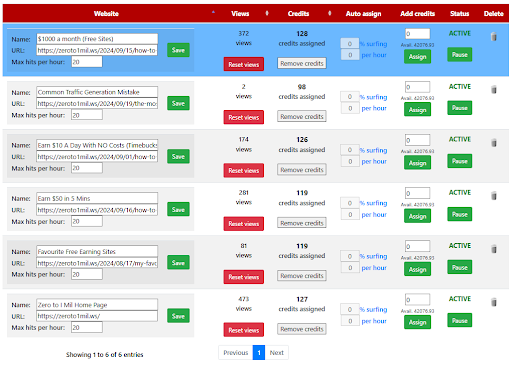Delete the 'Earn $10 A Day' site row
This screenshot has height=367, width=512.
coord(494,143)
